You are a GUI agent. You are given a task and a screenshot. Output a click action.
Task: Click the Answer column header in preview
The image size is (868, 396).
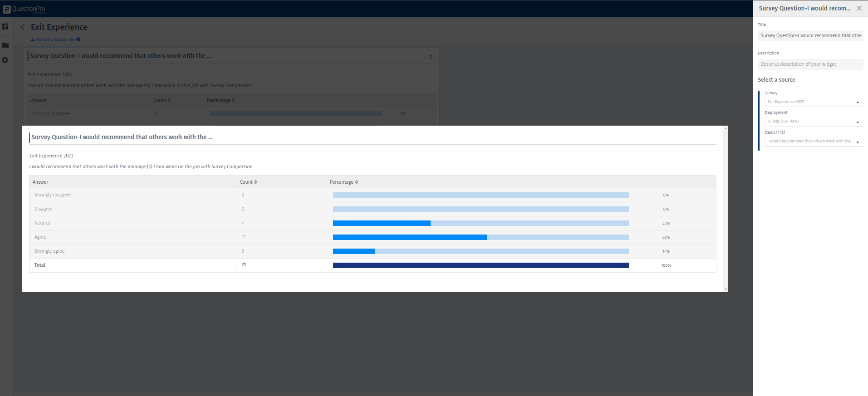point(40,182)
